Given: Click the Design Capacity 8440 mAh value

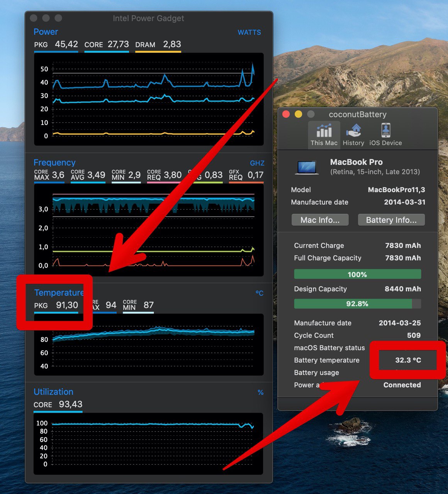Looking at the screenshot, I should coord(403,289).
